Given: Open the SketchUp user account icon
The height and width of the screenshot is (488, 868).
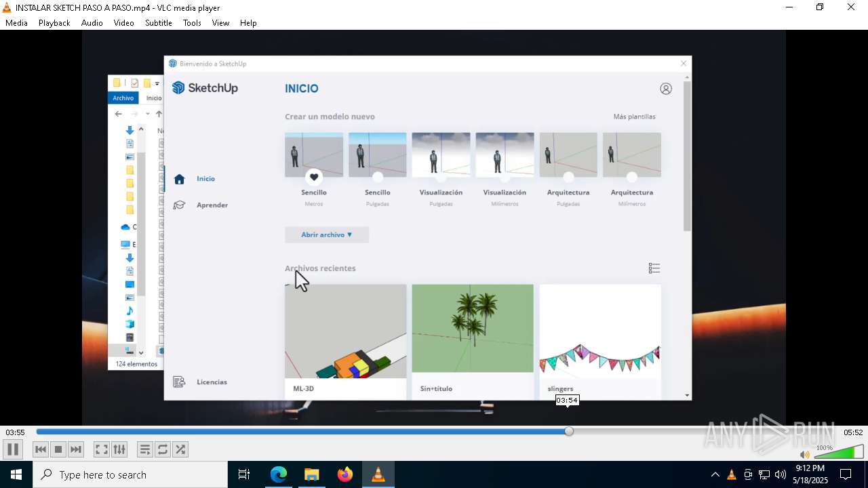Looking at the screenshot, I should click(x=666, y=89).
